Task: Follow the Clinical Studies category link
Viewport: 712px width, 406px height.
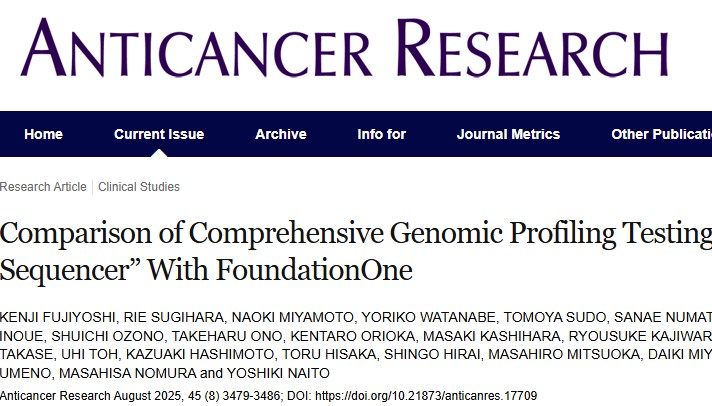Action: (x=139, y=187)
